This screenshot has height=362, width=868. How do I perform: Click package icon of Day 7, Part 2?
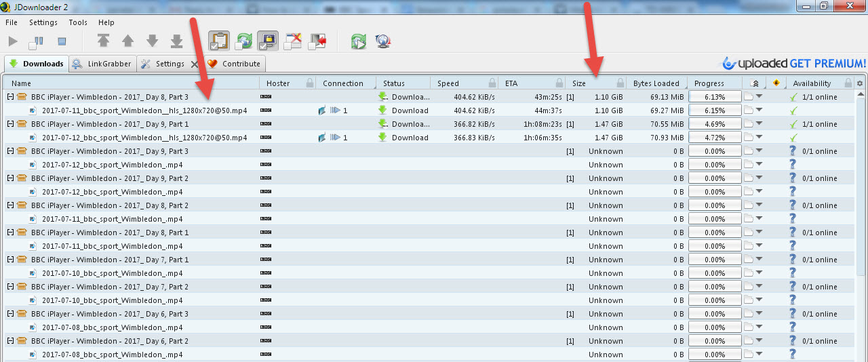(22, 287)
